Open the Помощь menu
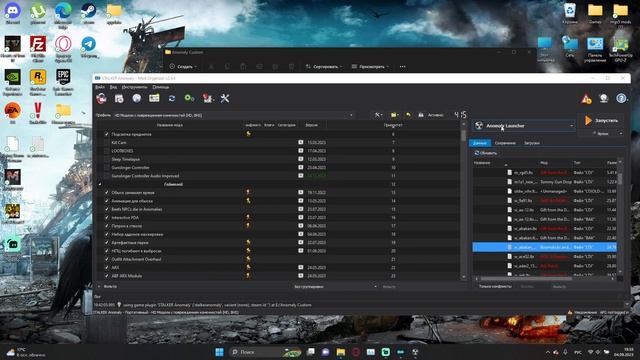Viewport: 640px width, 360px height. pyautogui.click(x=160, y=87)
